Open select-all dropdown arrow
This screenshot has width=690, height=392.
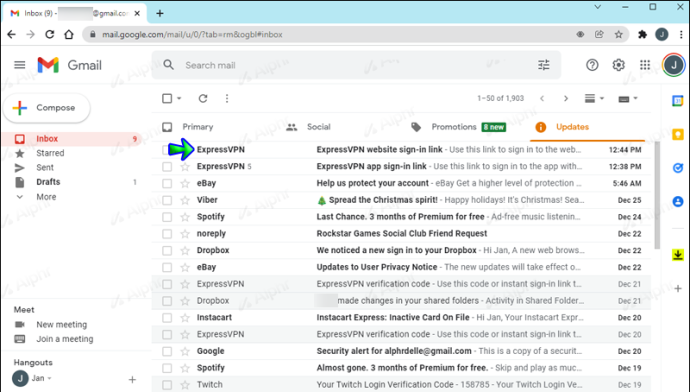[179, 99]
